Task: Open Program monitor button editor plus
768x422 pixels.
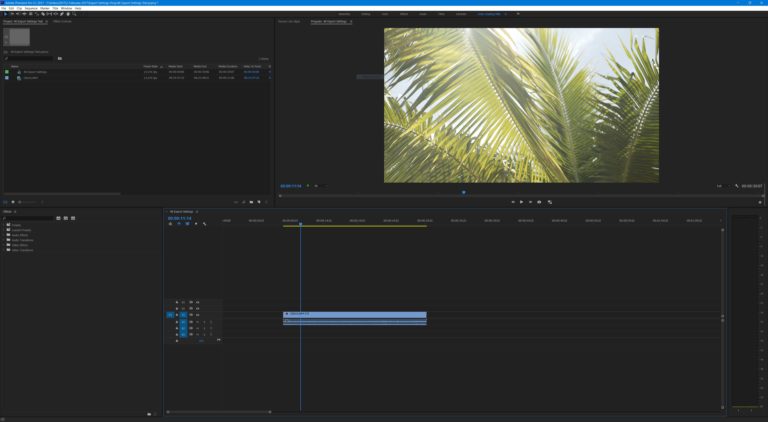Action: [760, 202]
